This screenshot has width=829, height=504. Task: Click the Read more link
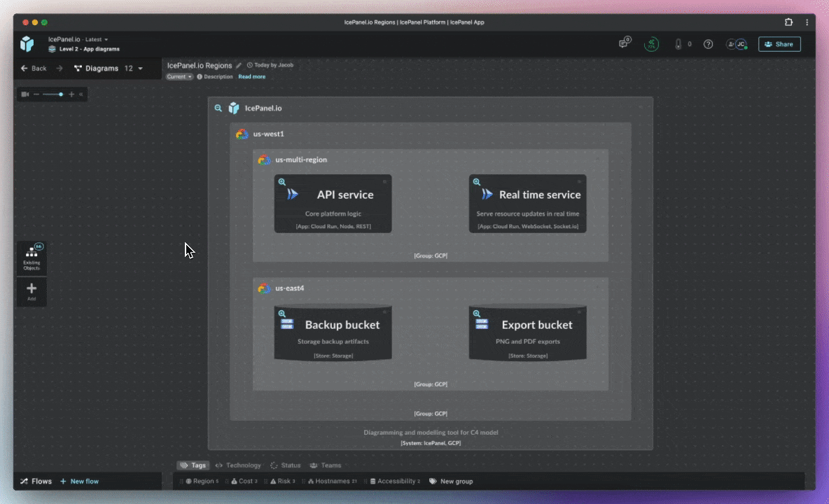point(251,77)
